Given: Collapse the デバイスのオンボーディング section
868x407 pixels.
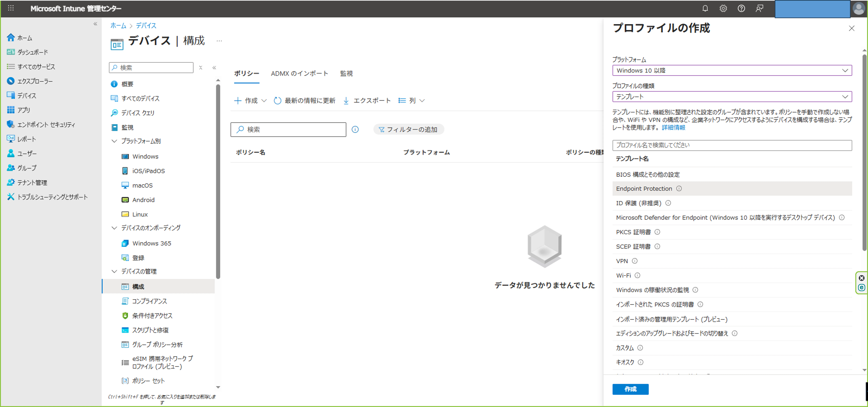Looking at the screenshot, I should [x=114, y=228].
